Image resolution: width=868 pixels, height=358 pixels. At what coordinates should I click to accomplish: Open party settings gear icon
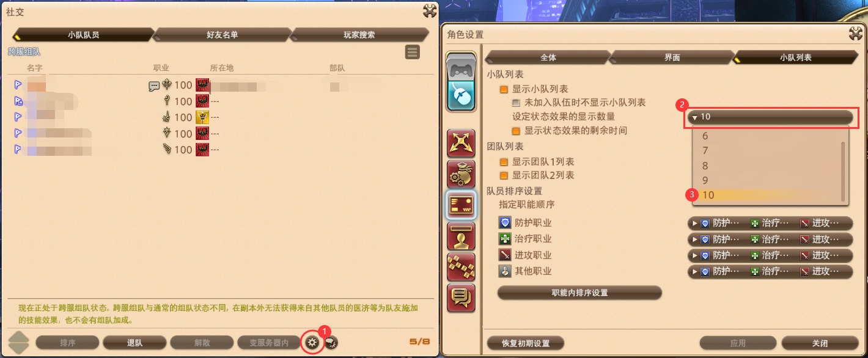click(312, 343)
